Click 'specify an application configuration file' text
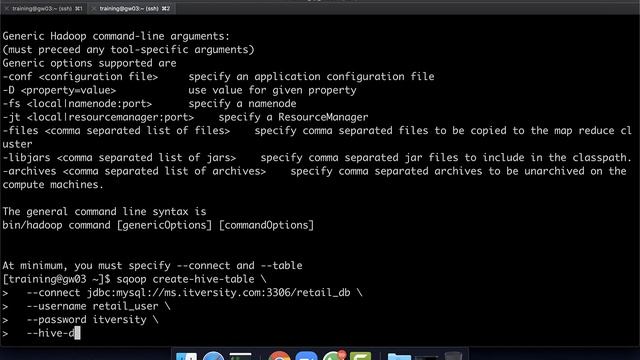 coord(311,76)
